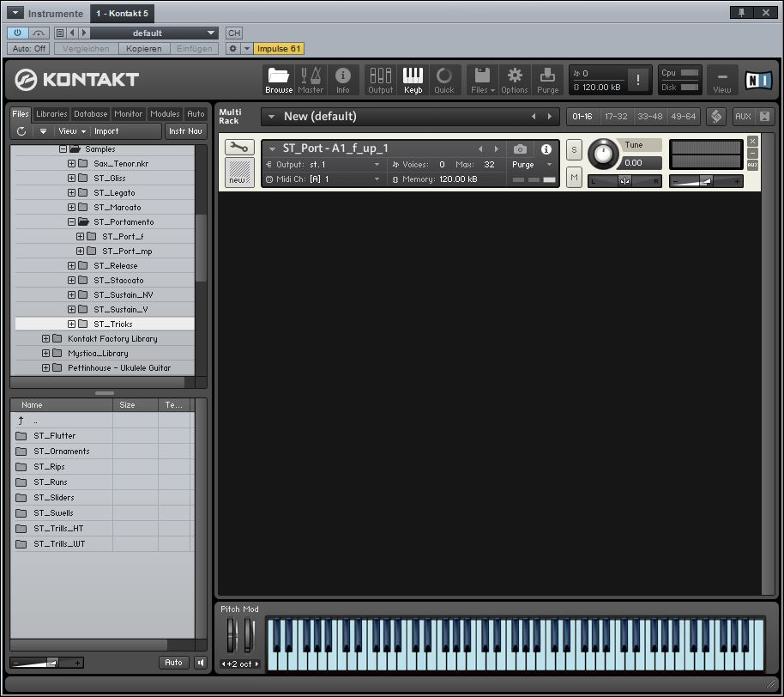Image resolution: width=784 pixels, height=697 pixels.
Task: Go up one folder level
Action: click(x=21, y=421)
